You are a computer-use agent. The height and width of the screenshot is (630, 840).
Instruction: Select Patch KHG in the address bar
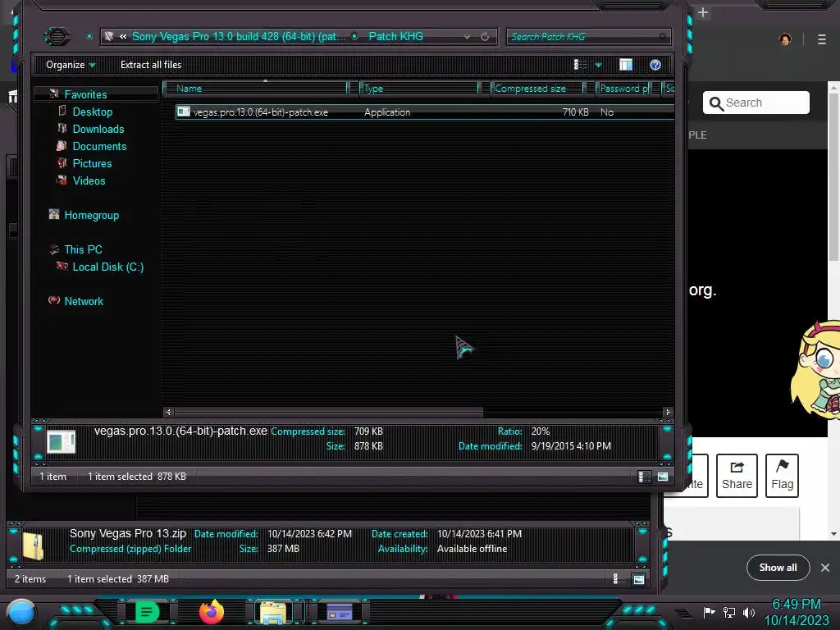click(396, 36)
